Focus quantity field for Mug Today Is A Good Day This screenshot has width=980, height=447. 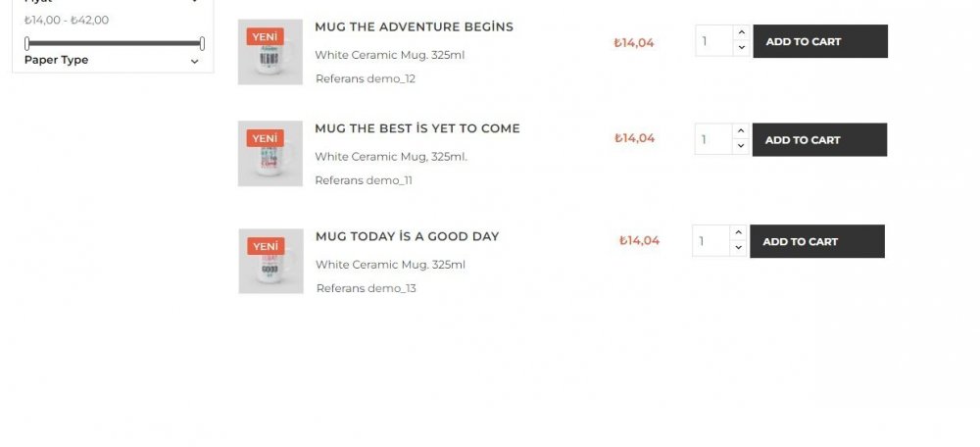click(x=710, y=241)
